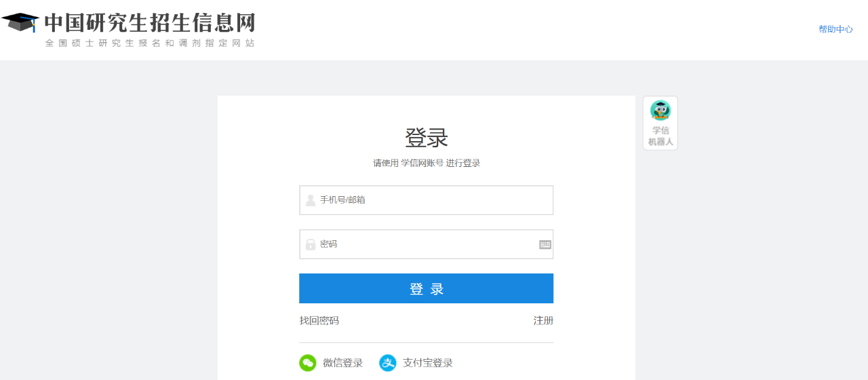Go to the 注册 registration link
This screenshot has width=868, height=380.
(x=543, y=320)
